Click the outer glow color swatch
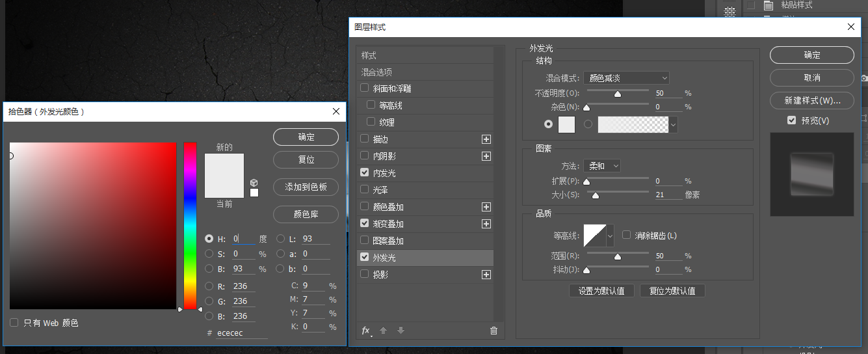The image size is (868, 354). (x=567, y=124)
